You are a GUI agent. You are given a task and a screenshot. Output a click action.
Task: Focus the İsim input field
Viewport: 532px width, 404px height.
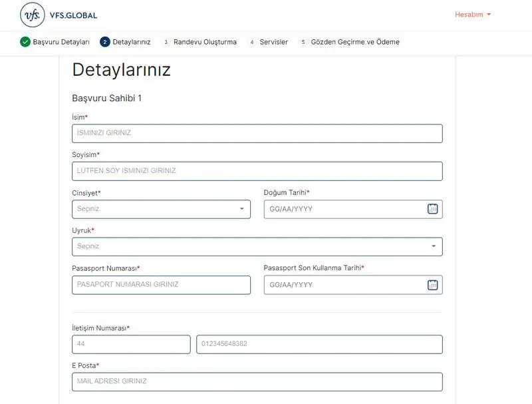[x=257, y=133]
